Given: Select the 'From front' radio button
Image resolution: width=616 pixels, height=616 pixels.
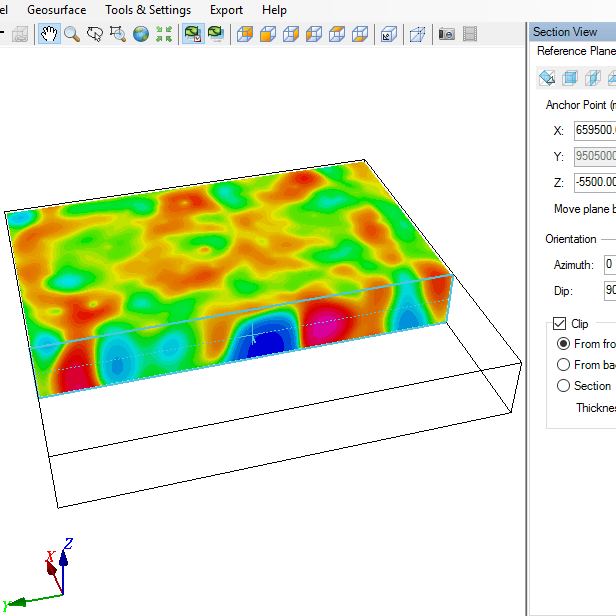Looking at the screenshot, I should pyautogui.click(x=564, y=344).
